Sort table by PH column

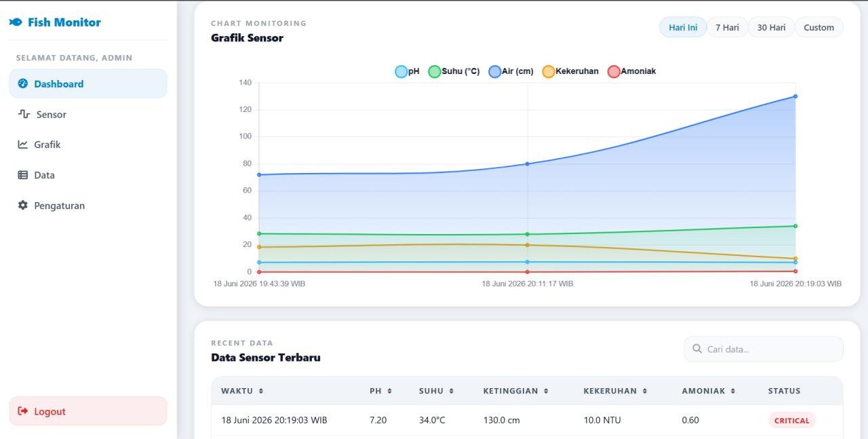[380, 391]
